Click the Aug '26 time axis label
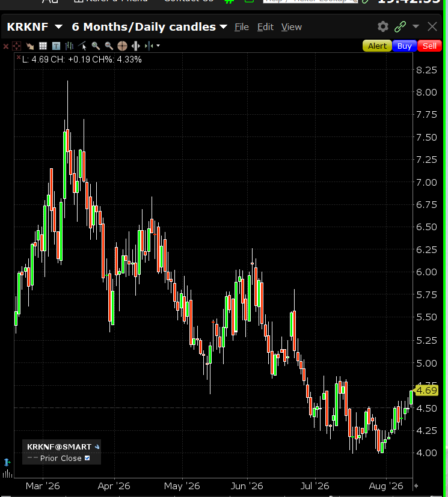Image resolution: width=448 pixels, height=497 pixels. coord(386,486)
